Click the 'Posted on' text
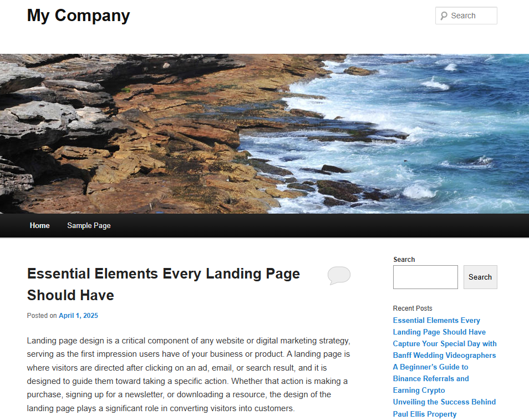Screen dimensions: 529x420 pos(42,315)
